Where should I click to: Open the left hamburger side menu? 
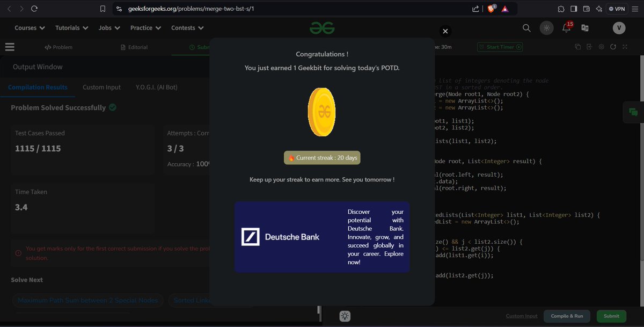point(10,47)
